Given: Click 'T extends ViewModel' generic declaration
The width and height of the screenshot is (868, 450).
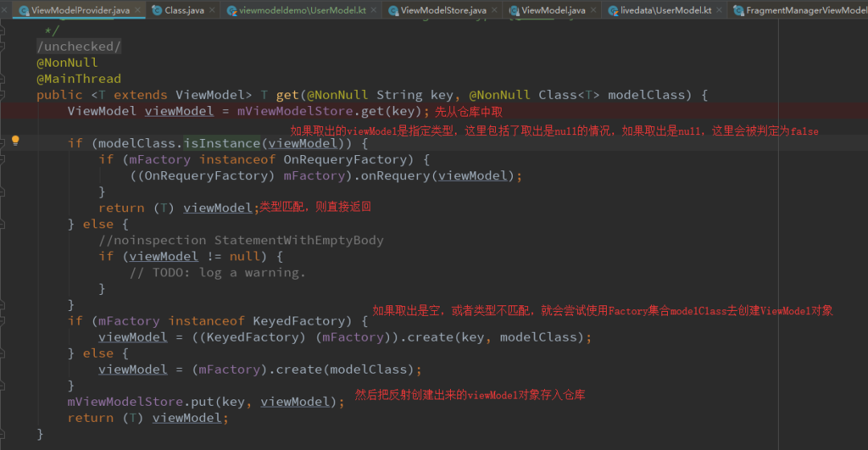Looking at the screenshot, I should 171,95.
